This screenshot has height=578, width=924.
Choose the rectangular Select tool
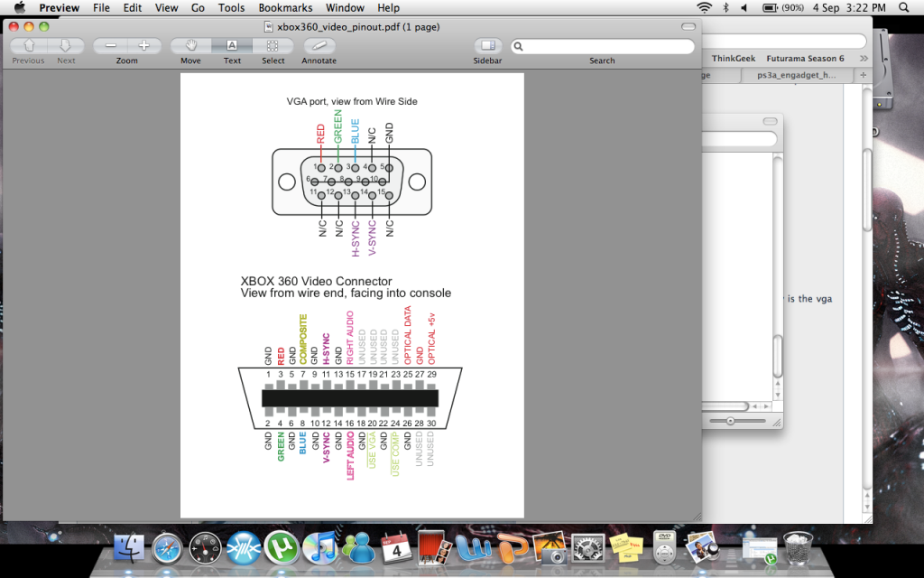[273, 46]
